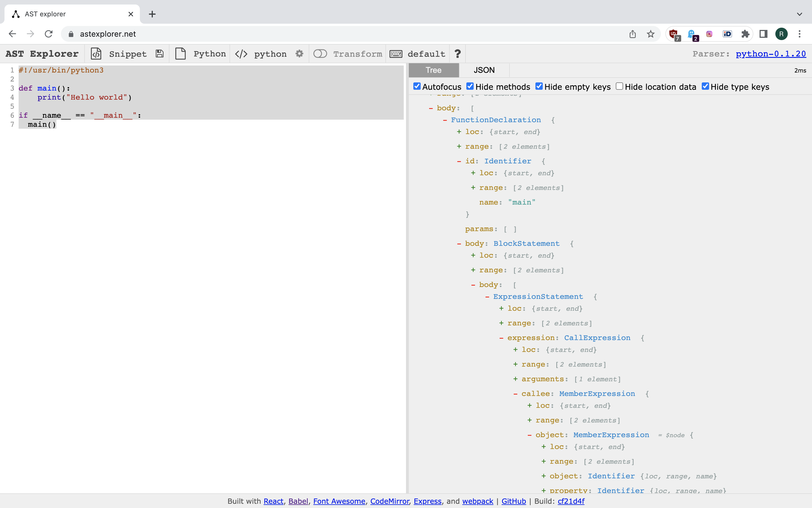Uncheck the Hide methods checkbox
The width and height of the screenshot is (812, 508).
click(470, 86)
